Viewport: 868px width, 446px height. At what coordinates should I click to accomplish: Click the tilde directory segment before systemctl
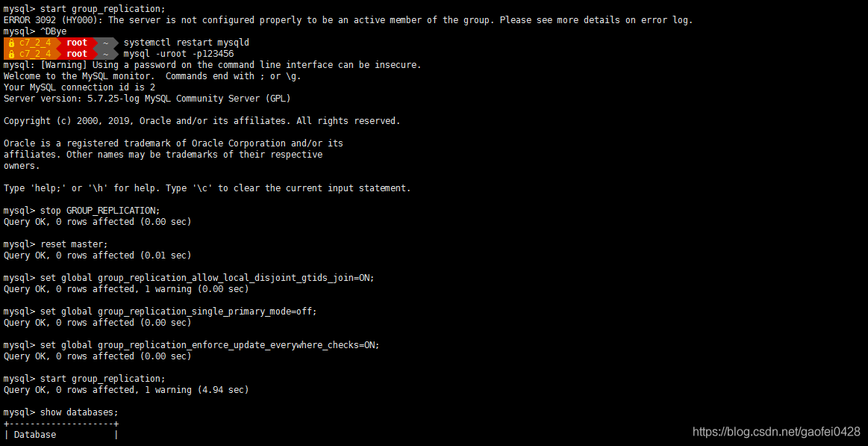(106, 43)
